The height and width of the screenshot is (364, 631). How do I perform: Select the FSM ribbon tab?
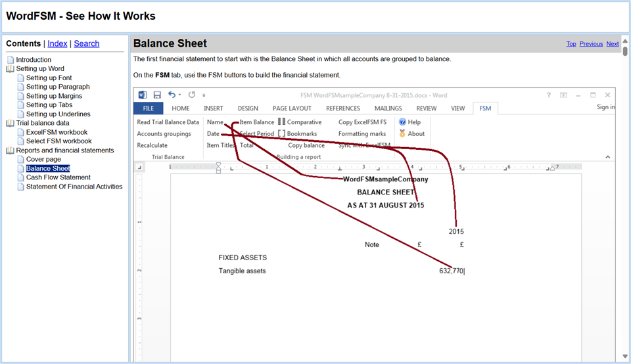click(485, 108)
